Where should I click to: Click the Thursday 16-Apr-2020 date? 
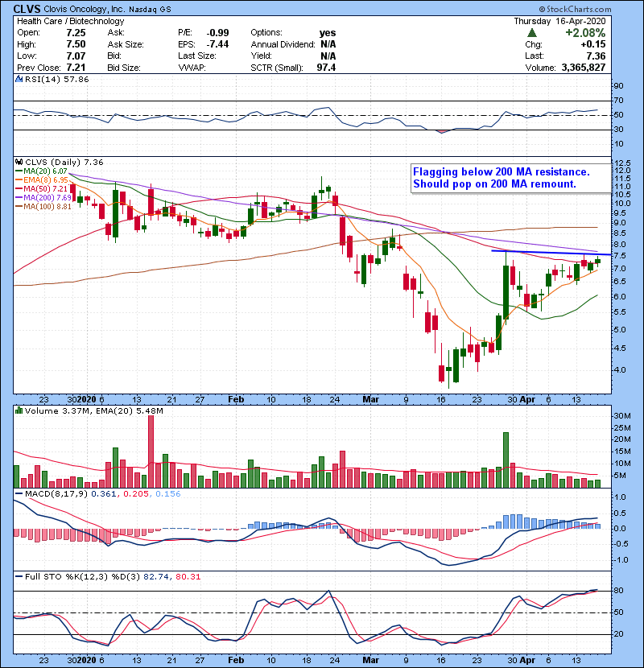pos(559,21)
